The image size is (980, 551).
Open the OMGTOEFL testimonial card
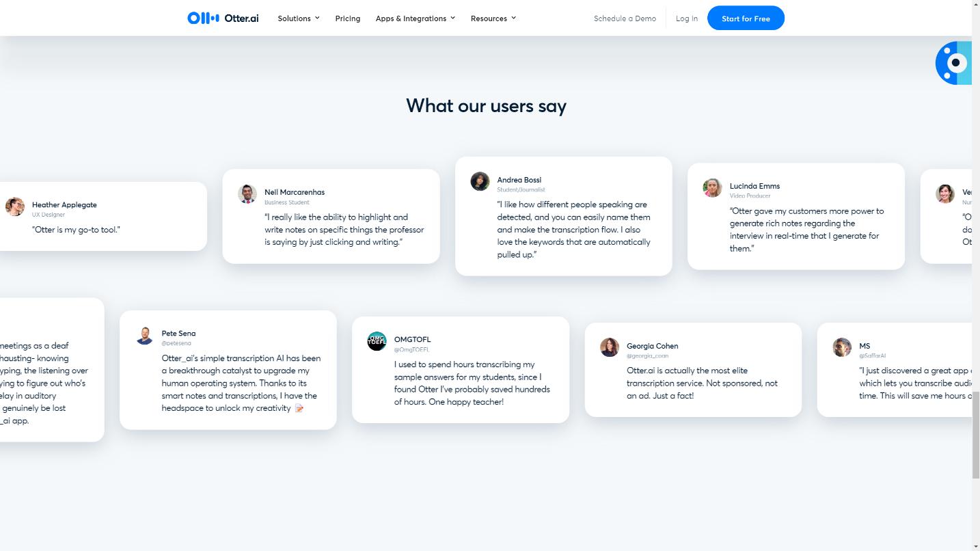(461, 370)
